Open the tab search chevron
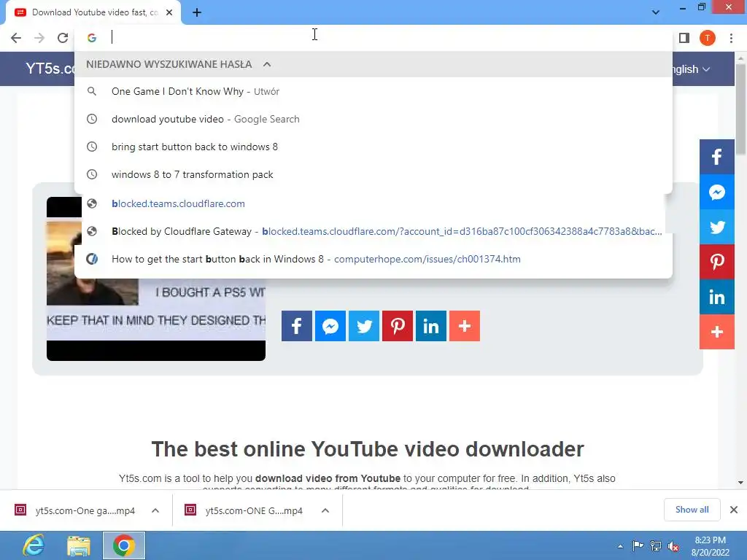The width and height of the screenshot is (747, 560). (656, 12)
